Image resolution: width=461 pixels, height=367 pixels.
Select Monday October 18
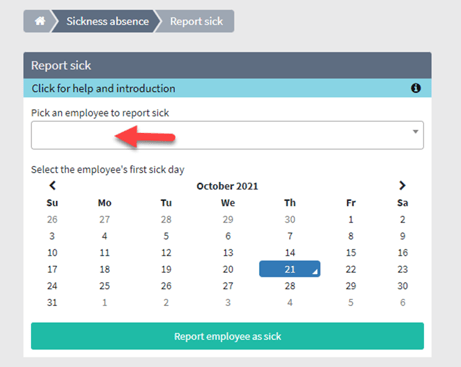click(105, 269)
